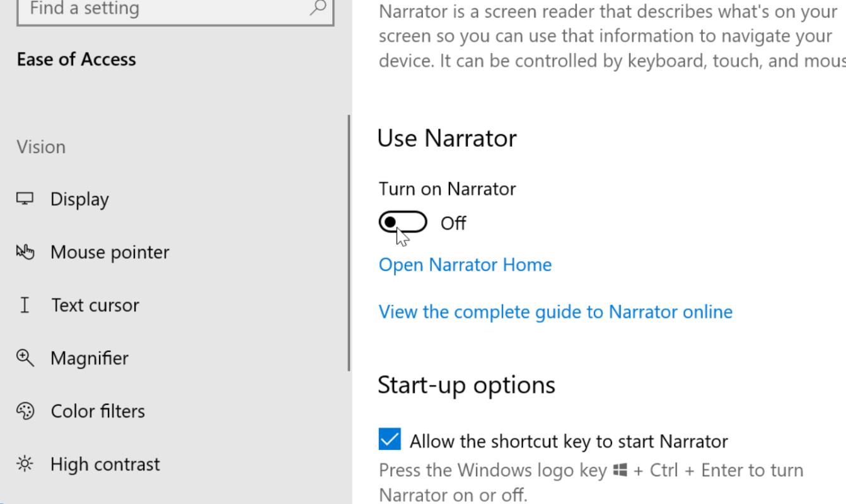The height and width of the screenshot is (504, 846).
Task: Select Text cursor in the sidebar
Action: point(95,306)
